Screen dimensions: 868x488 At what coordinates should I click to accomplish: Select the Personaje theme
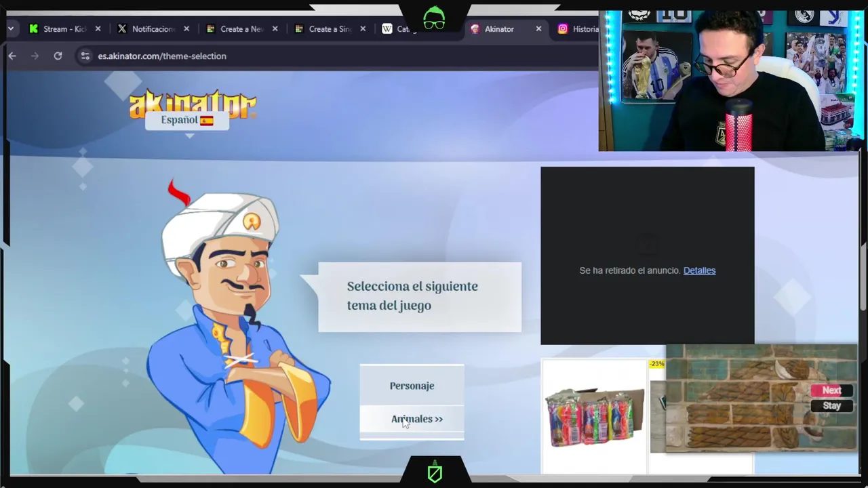coord(412,386)
